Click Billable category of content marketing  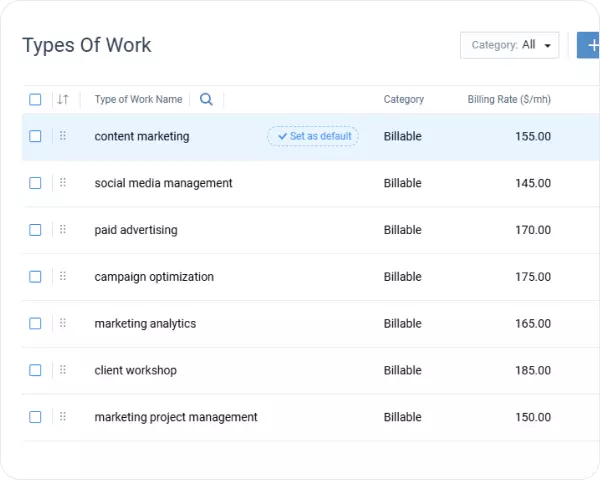(x=403, y=137)
